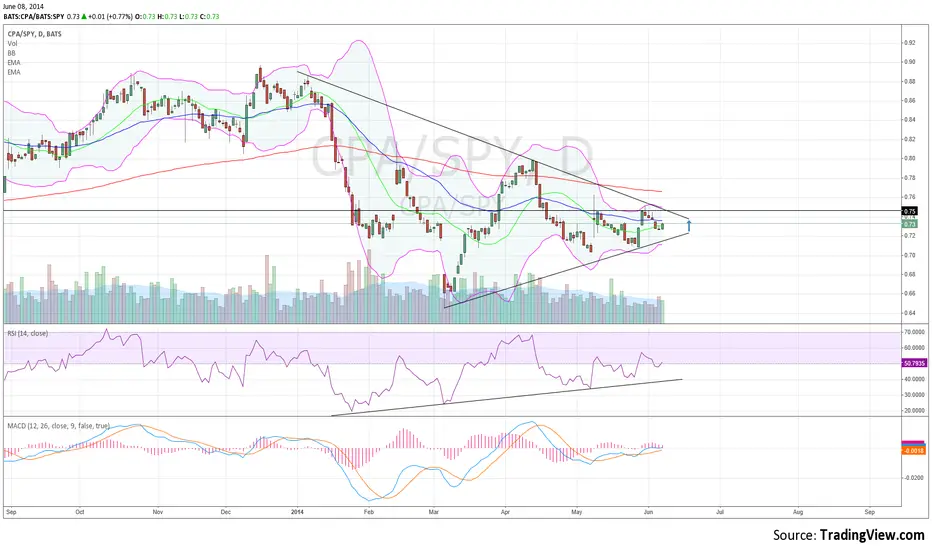Click the purple 50.7835 RSI value tag
This screenshot has width=932, height=550.
click(x=914, y=363)
